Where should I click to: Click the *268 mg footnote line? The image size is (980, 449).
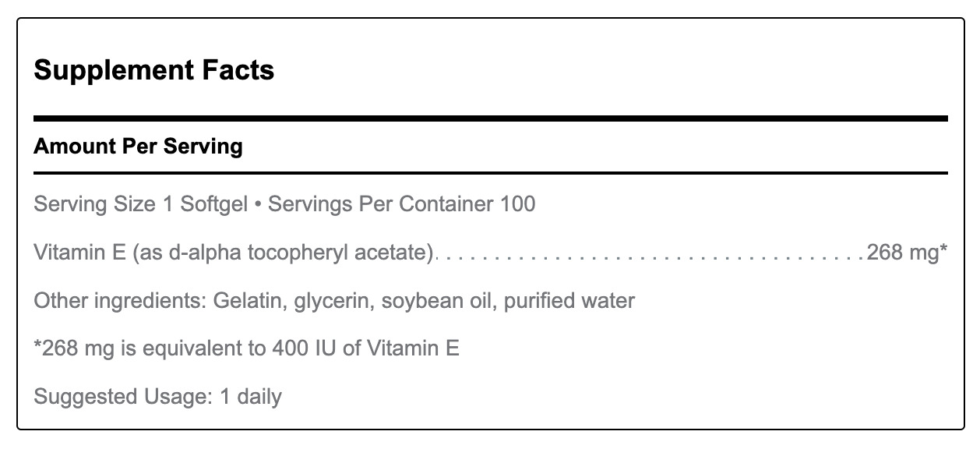(x=247, y=348)
